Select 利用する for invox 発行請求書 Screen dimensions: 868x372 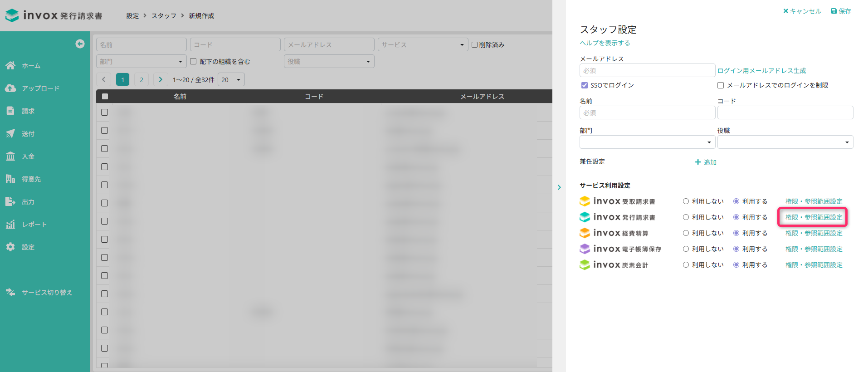(x=736, y=217)
